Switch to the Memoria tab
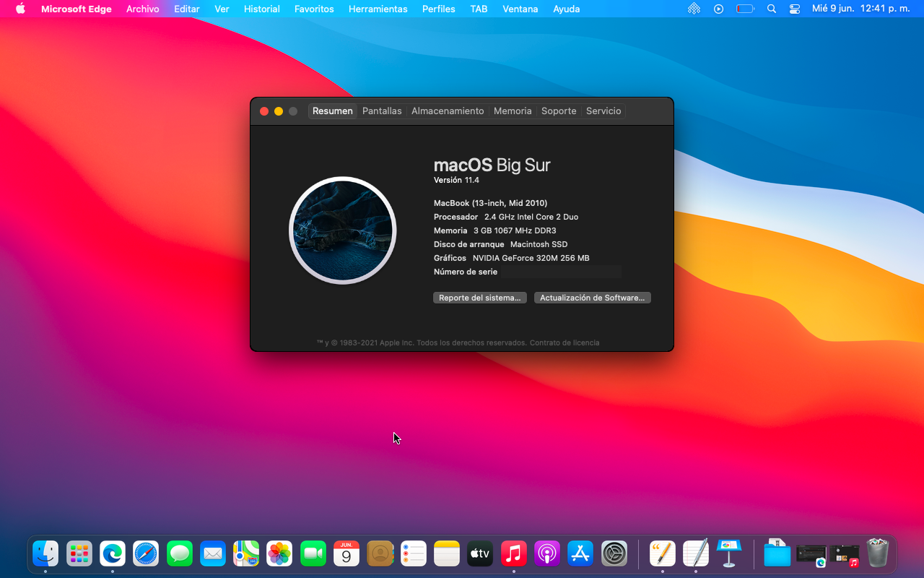 tap(513, 111)
